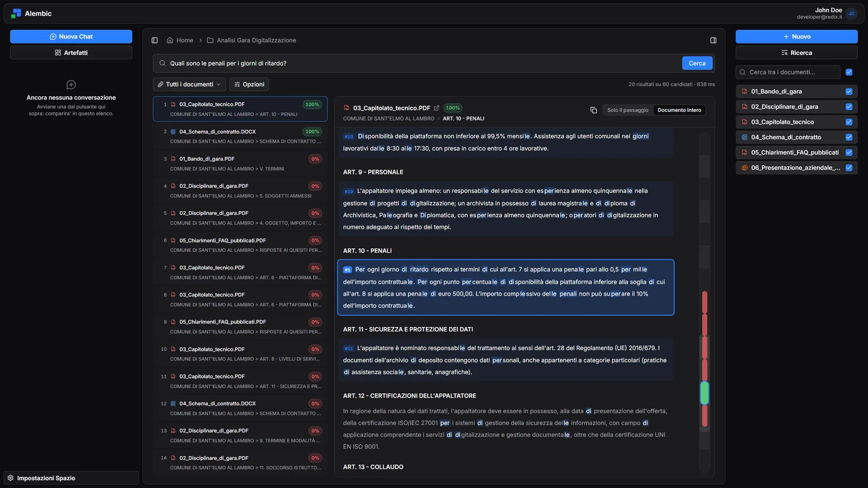Open 03_Capitolato_tecnico.PDF via external link icon
This screenshot has height=488, width=868.
click(x=436, y=108)
